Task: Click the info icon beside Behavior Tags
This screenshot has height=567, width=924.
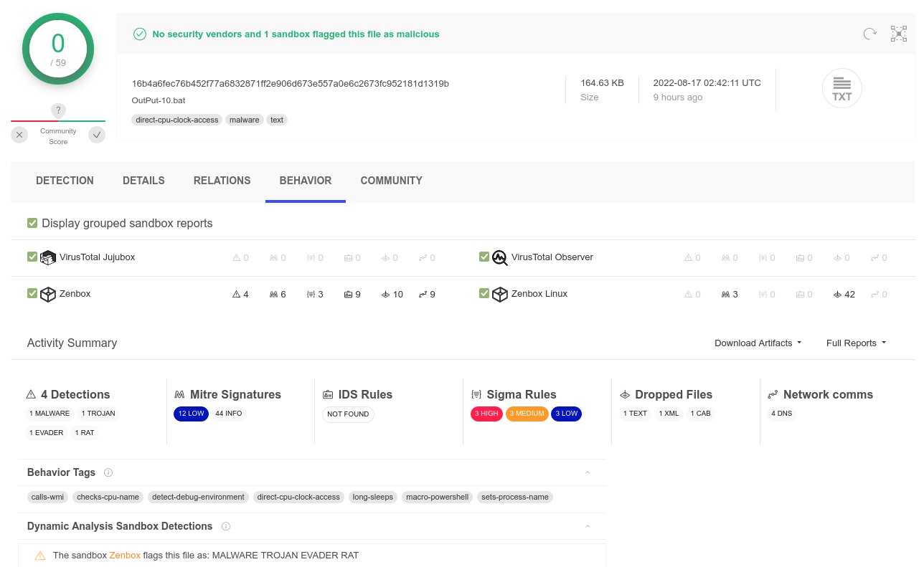Action: point(108,472)
